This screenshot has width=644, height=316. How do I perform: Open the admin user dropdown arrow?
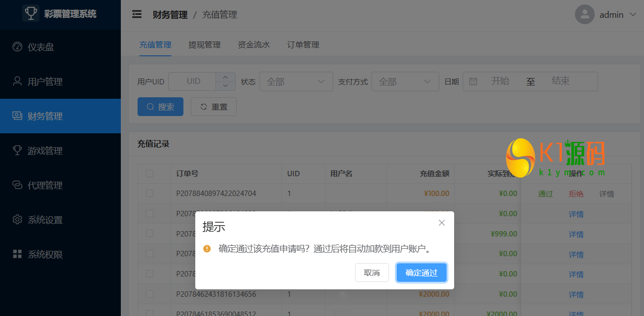tap(634, 15)
